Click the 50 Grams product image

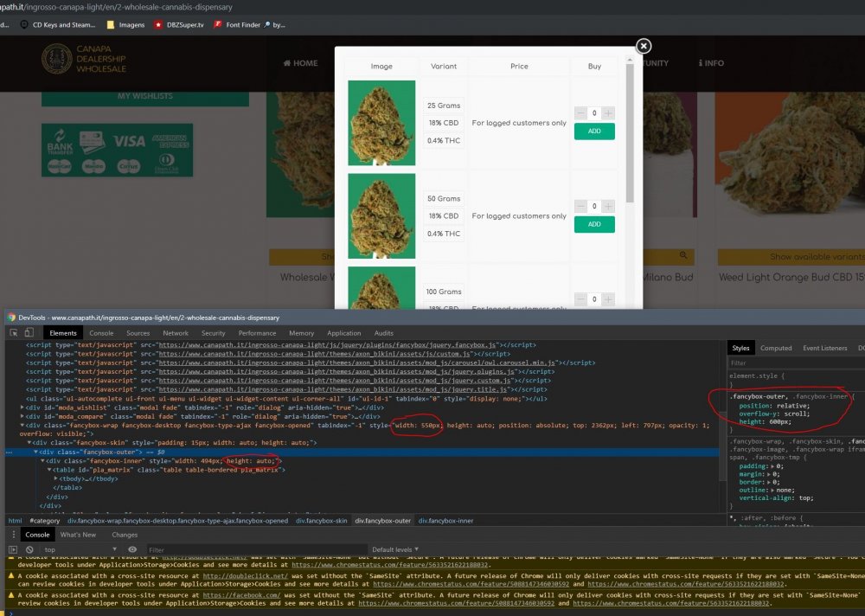pyautogui.click(x=381, y=215)
